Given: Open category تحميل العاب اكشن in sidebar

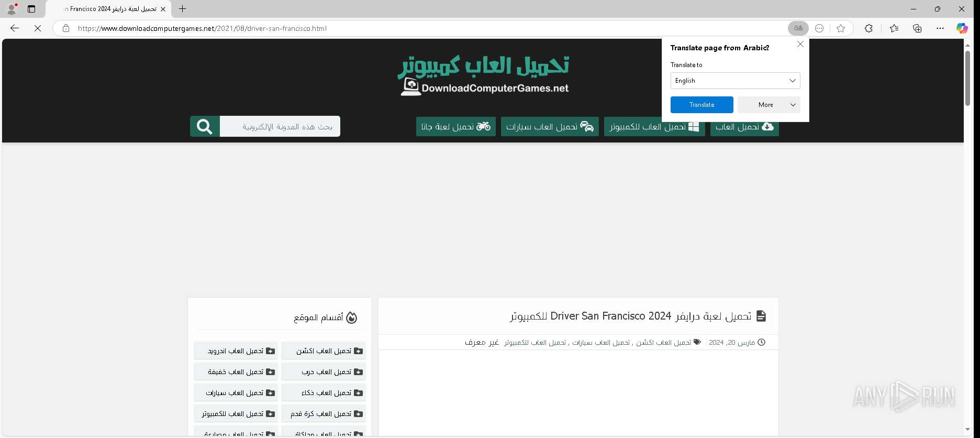Looking at the screenshot, I should pos(324,351).
